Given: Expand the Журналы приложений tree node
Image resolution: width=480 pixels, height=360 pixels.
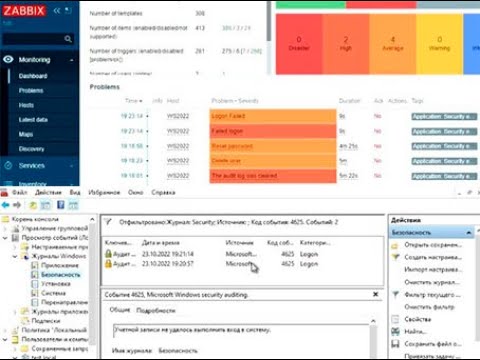Looking at the screenshot, I should [15, 312].
